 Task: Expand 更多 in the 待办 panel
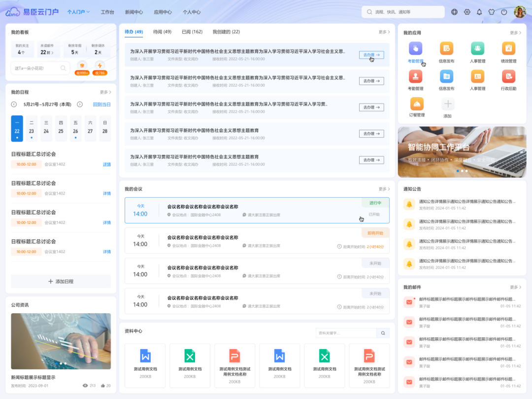click(x=384, y=32)
